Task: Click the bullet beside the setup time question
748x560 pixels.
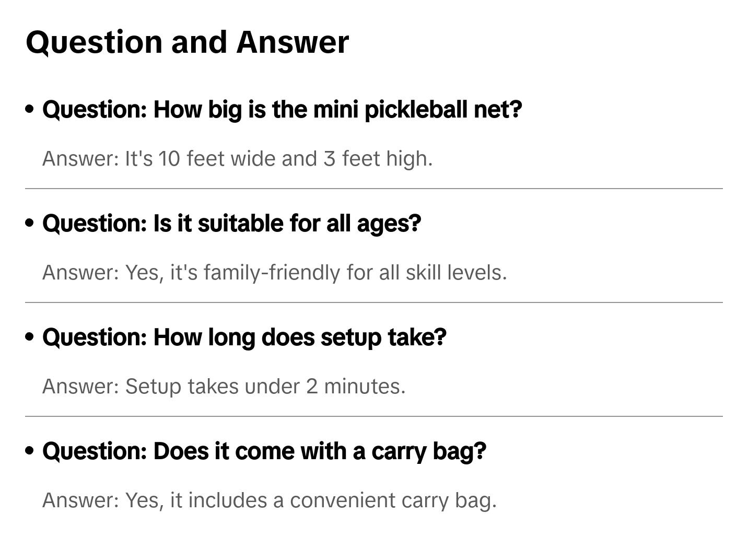Action: tap(30, 337)
